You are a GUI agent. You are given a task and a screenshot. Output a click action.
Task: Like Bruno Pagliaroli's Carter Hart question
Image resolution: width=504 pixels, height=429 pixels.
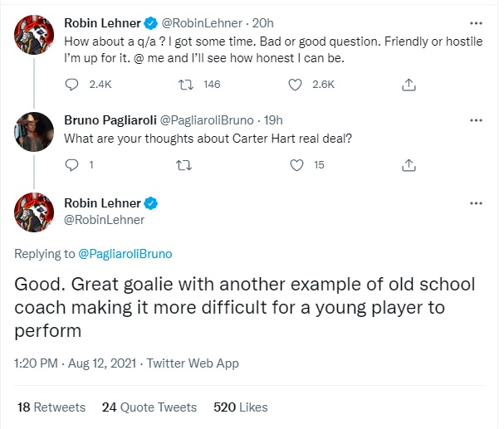[297, 165]
